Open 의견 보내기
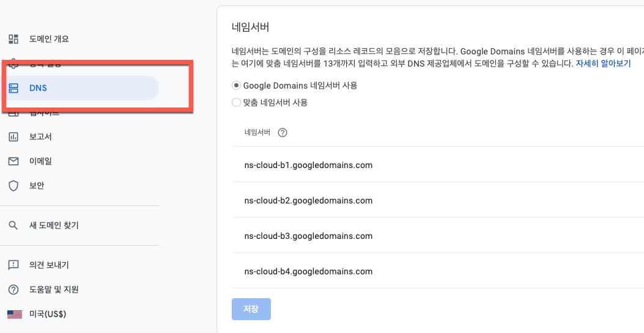This screenshot has height=333, width=644. click(x=49, y=265)
